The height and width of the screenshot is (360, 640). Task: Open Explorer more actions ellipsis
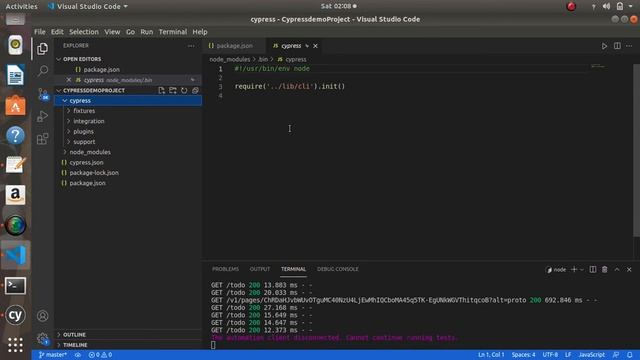[191, 46]
